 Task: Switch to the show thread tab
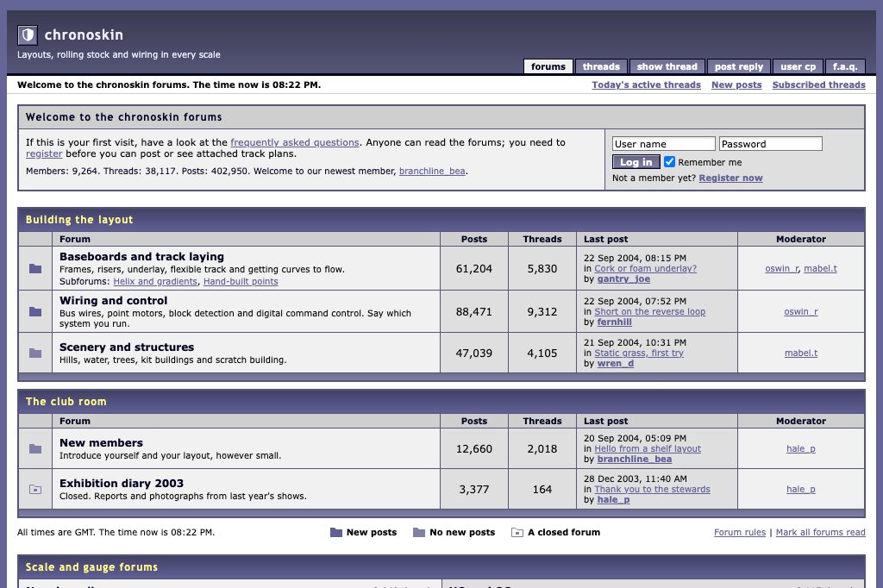coord(667,66)
